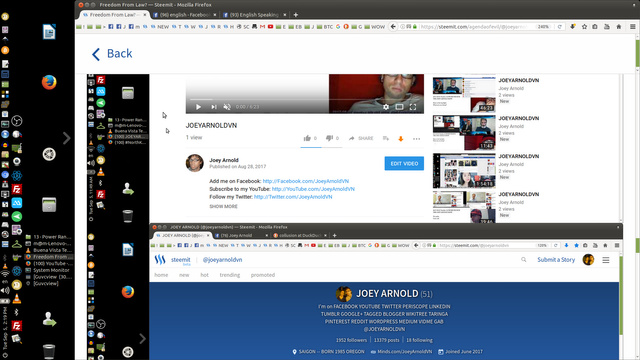Click the embedded screenshot image in post
The image size is (640, 360).
pyautogui.click(x=355, y=217)
